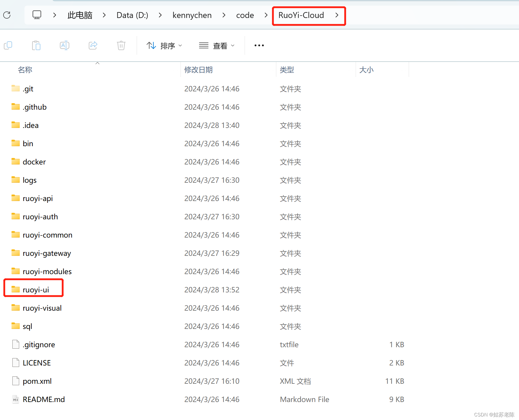Click the type cell 'Markdown File'

(x=305, y=399)
